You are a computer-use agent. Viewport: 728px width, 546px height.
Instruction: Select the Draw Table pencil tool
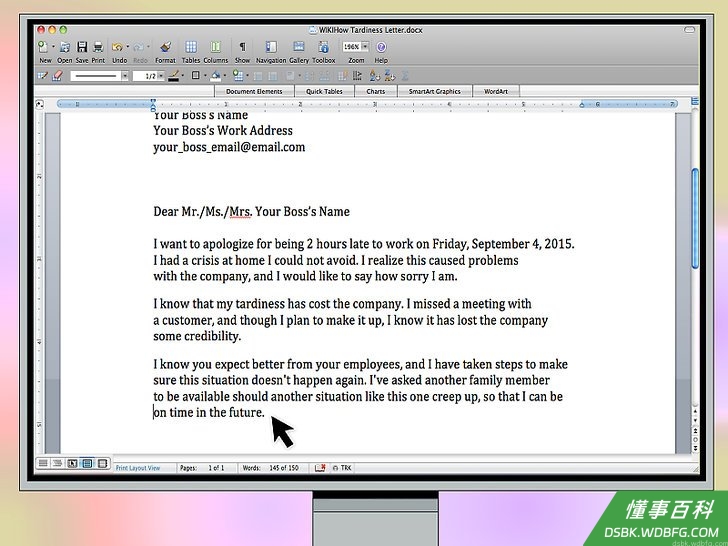click(x=42, y=76)
